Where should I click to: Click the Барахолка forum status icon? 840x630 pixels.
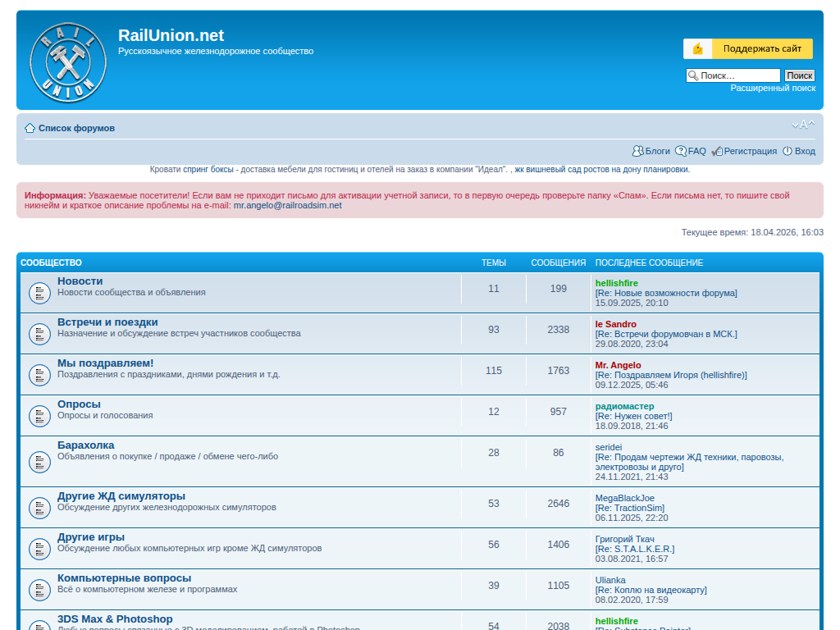click(x=40, y=461)
